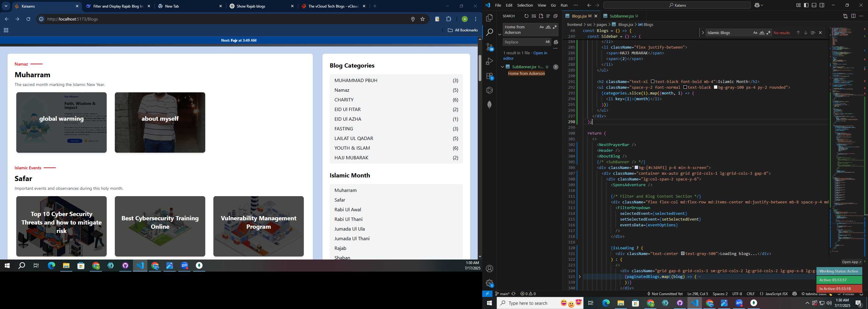The height and width of the screenshot is (309, 868).
Task: Switch to the SubBanner.jsx editor tab
Action: (x=621, y=16)
